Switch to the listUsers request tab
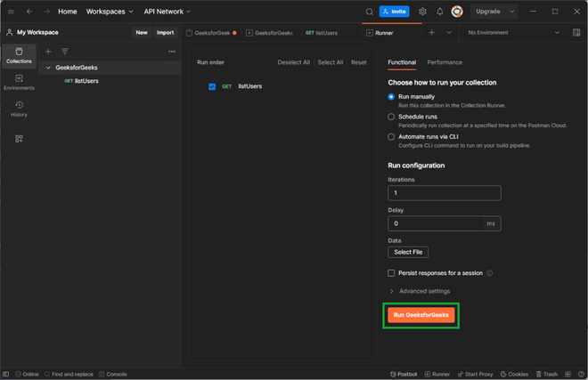 tap(322, 33)
